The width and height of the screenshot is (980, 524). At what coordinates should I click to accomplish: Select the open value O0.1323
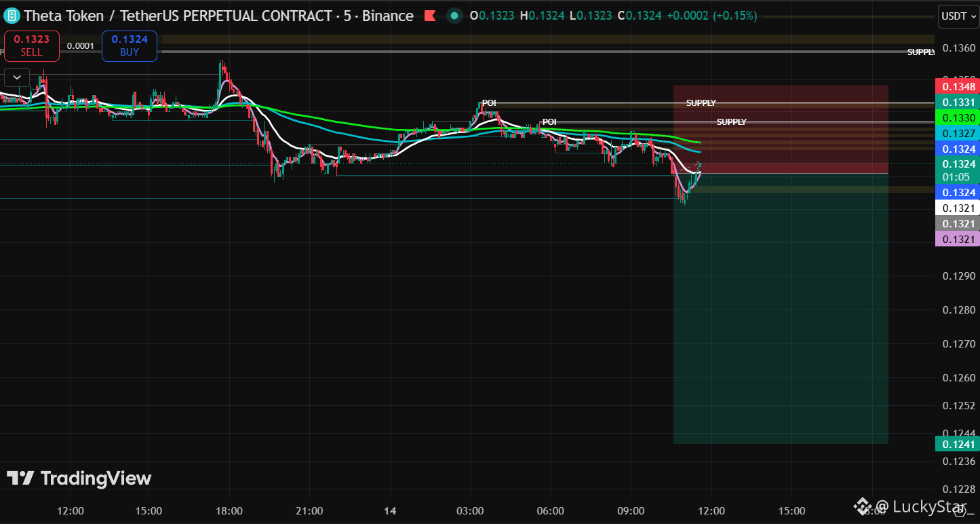click(x=492, y=16)
